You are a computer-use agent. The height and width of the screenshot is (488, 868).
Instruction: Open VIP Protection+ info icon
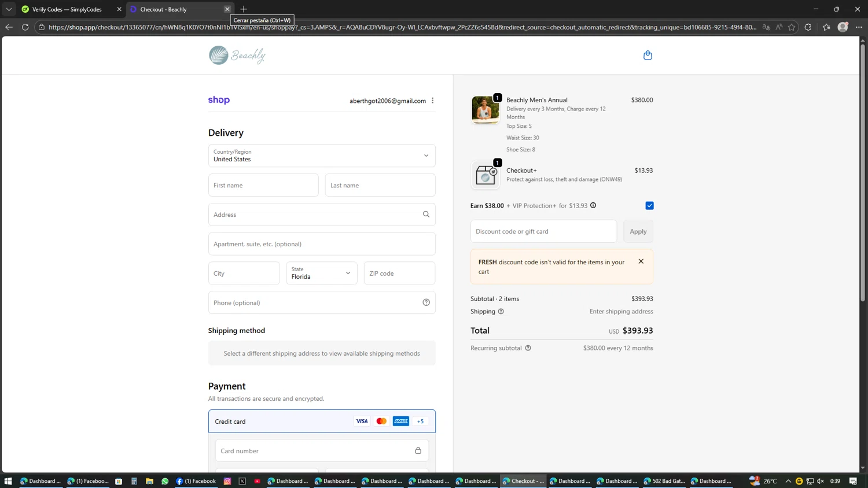(x=593, y=205)
